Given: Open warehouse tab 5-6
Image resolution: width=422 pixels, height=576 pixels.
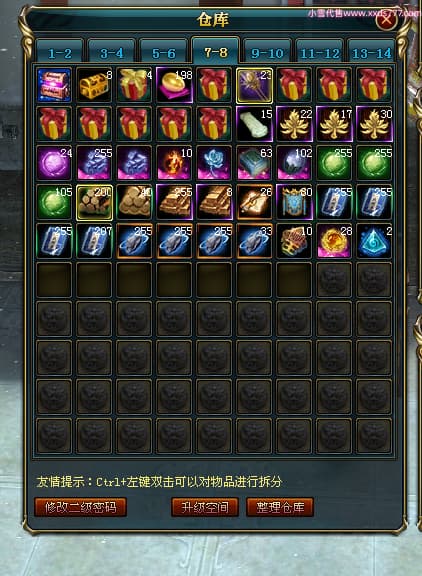Looking at the screenshot, I should (x=163, y=53).
